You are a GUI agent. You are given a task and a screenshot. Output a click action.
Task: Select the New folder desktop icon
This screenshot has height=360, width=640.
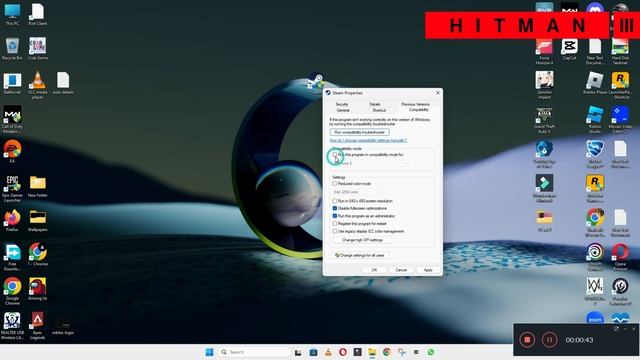point(38,187)
